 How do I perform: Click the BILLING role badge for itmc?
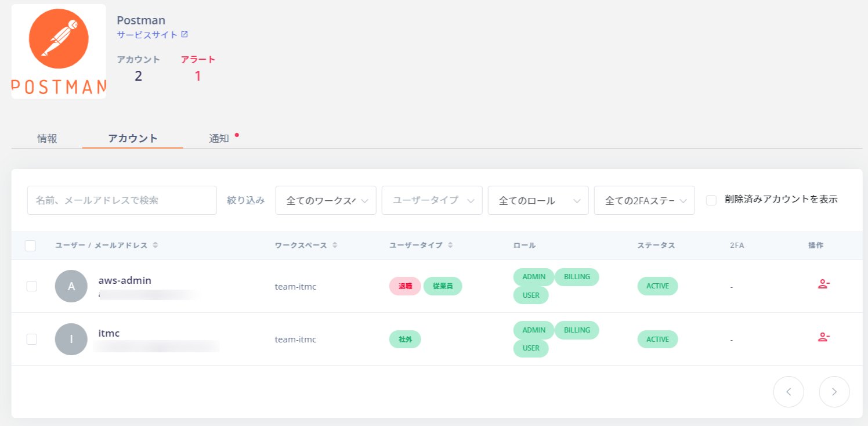pos(577,330)
